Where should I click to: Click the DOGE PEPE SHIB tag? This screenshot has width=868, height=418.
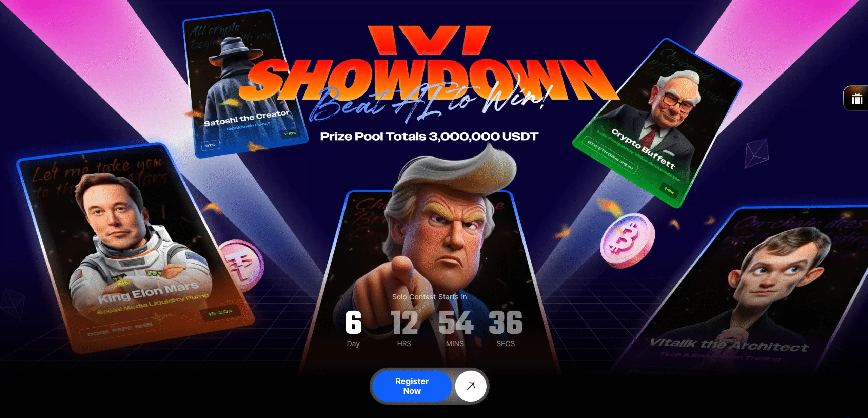[120, 330]
